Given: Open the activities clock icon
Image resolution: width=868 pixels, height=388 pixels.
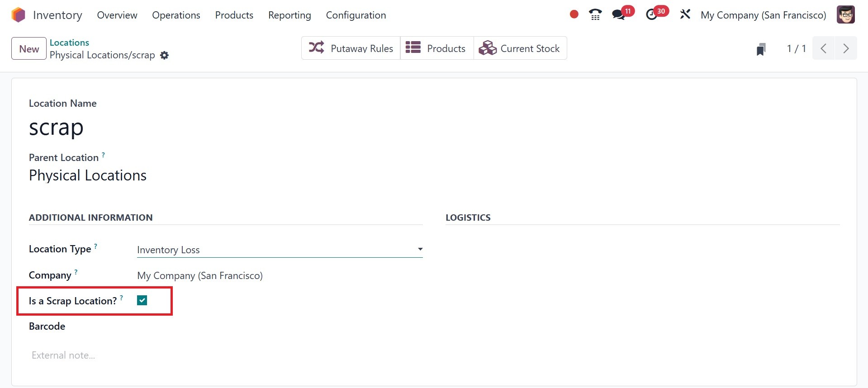Looking at the screenshot, I should click(651, 15).
